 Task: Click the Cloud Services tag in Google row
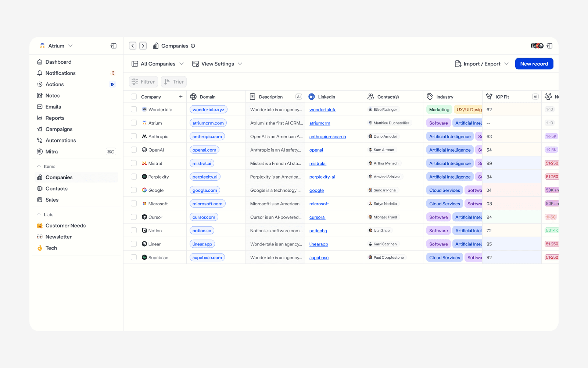(x=444, y=190)
